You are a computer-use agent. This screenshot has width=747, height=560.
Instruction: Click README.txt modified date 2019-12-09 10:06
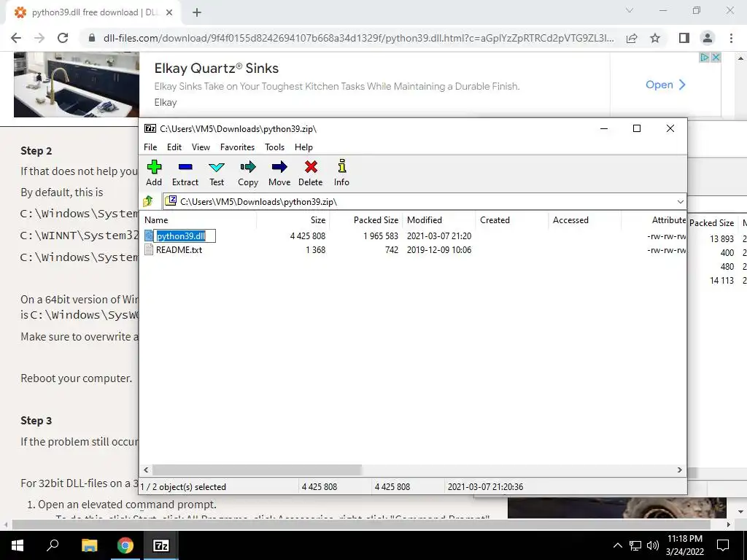[438, 249]
